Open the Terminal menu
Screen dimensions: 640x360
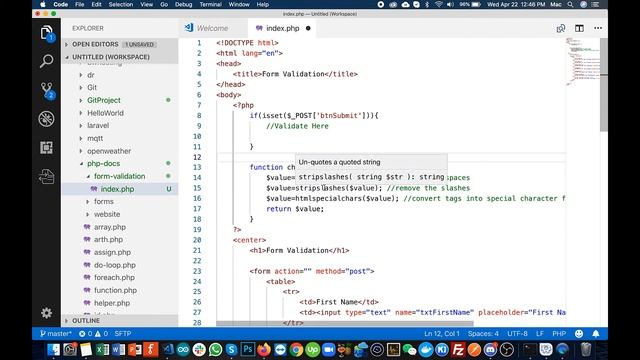point(211,4)
